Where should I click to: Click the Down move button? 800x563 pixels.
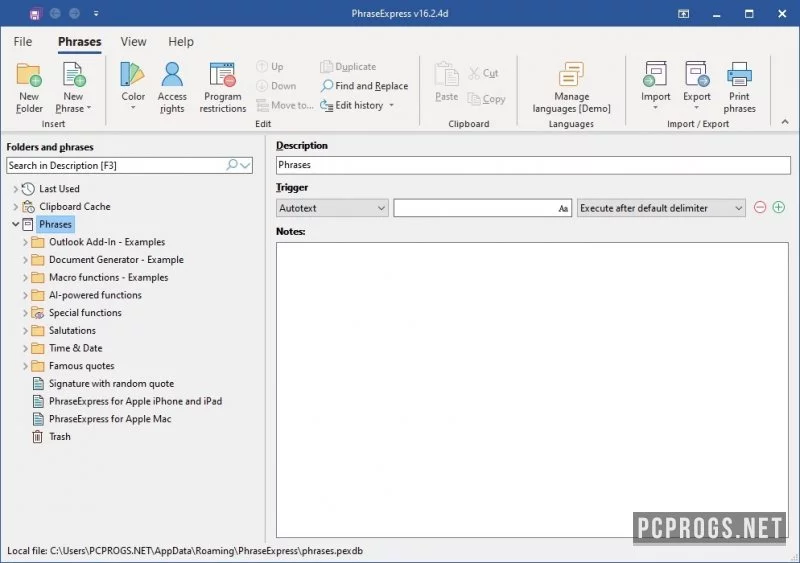tap(276, 86)
